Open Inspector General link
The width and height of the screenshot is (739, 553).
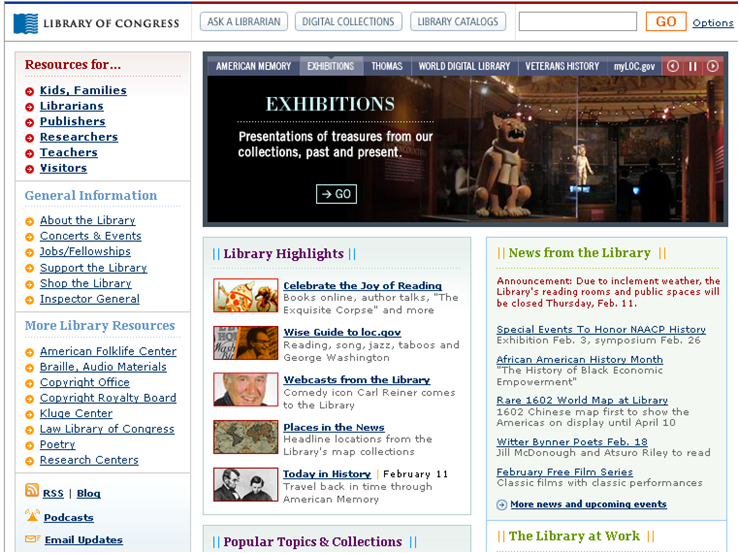90,299
